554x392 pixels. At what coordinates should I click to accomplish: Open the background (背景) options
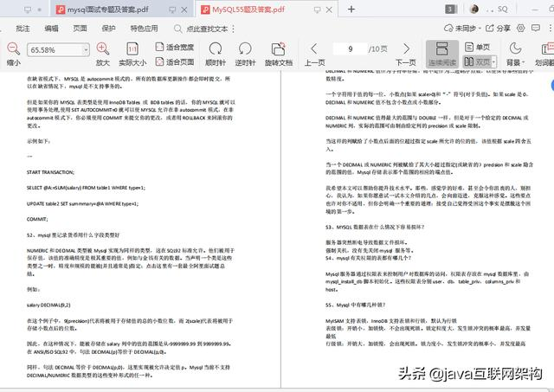[515, 54]
